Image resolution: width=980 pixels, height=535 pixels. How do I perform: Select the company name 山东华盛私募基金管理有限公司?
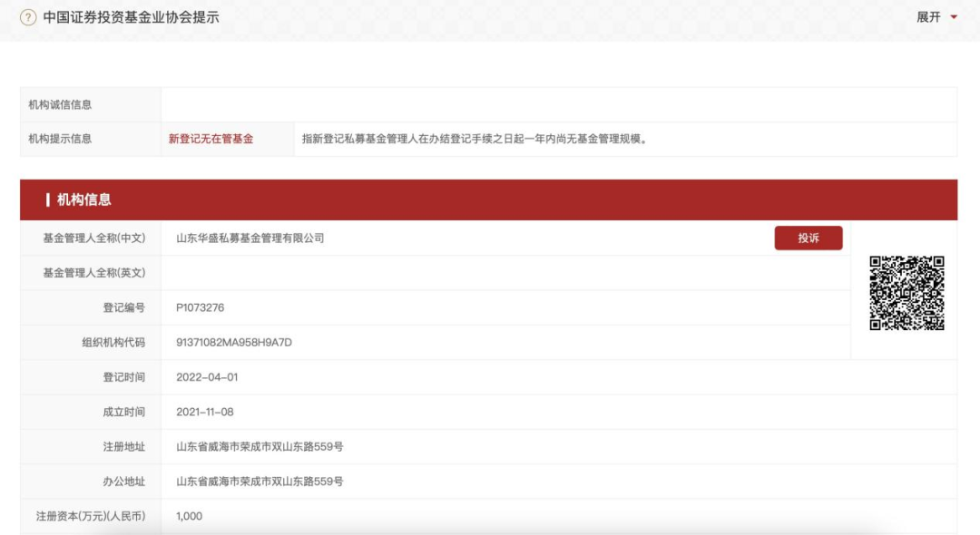[250, 238]
